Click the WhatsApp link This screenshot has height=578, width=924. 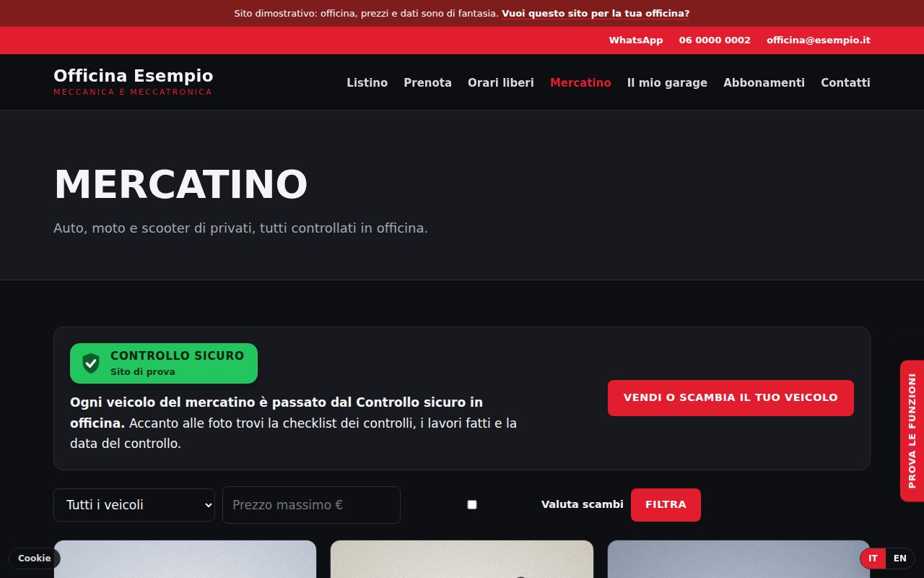pyautogui.click(x=635, y=40)
